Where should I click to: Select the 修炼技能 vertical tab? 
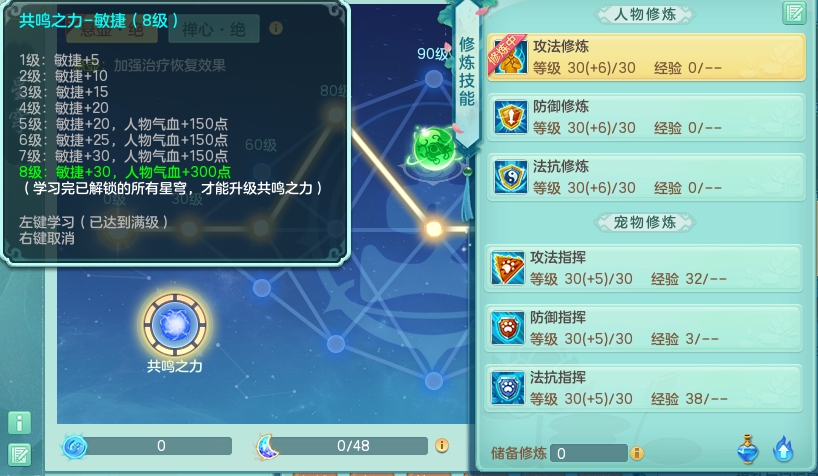[x=466, y=73]
